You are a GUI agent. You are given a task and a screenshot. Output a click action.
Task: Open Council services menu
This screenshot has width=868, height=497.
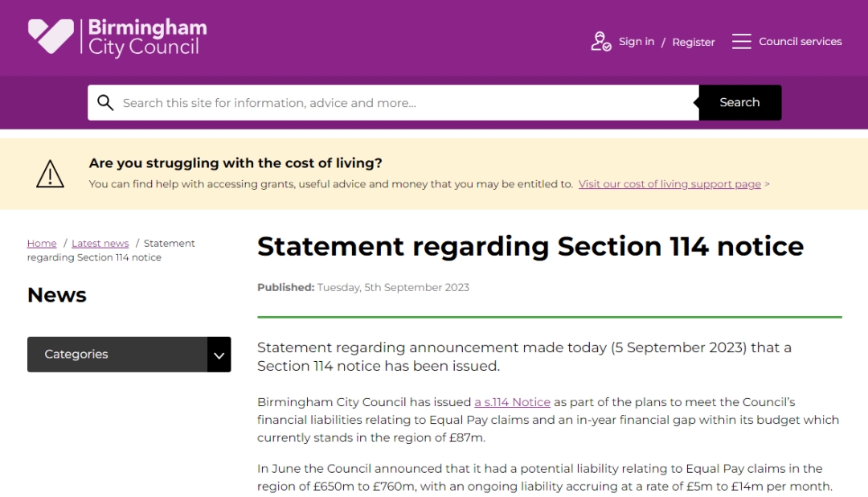tap(800, 41)
